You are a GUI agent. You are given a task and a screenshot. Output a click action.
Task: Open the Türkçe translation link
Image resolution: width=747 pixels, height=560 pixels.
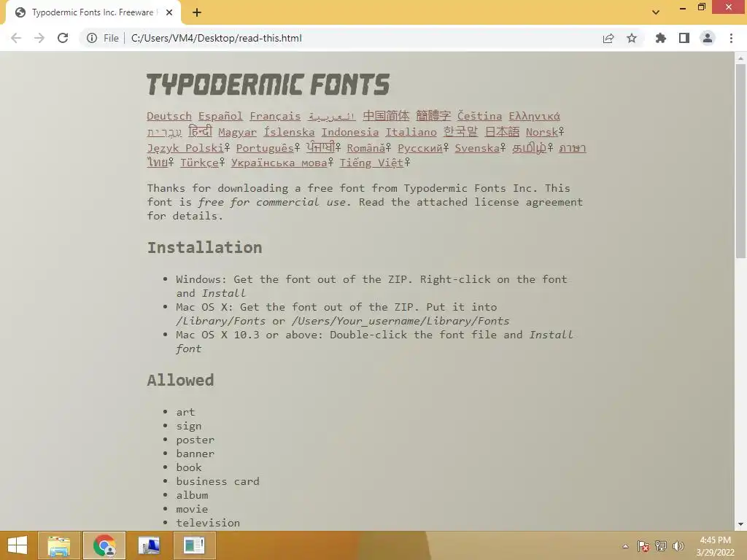point(200,163)
